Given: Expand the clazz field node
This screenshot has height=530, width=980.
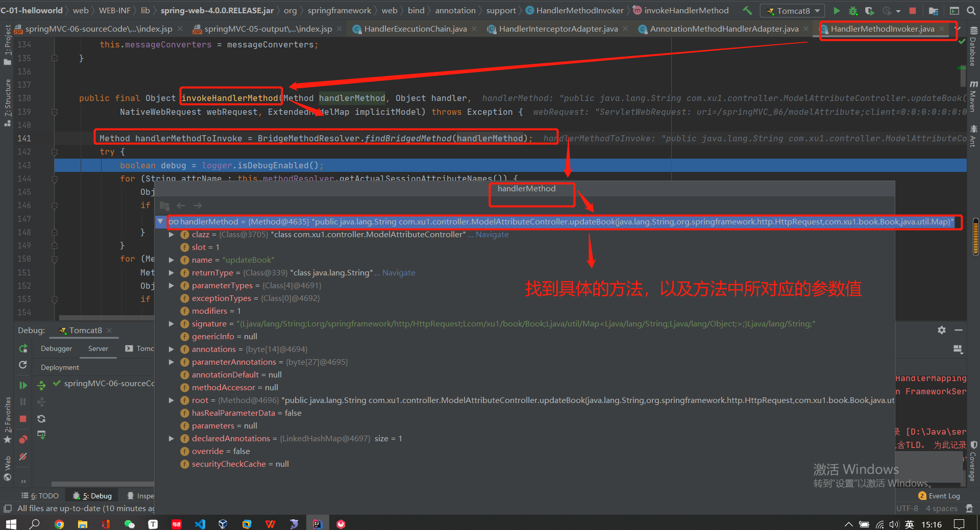Looking at the screenshot, I should [x=171, y=235].
